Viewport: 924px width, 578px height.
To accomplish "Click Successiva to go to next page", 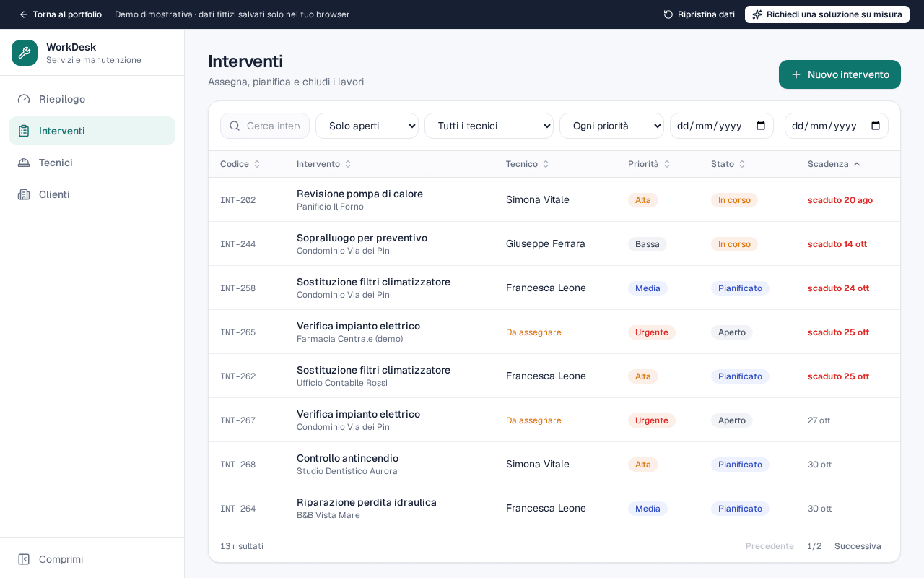I will [x=858, y=546].
